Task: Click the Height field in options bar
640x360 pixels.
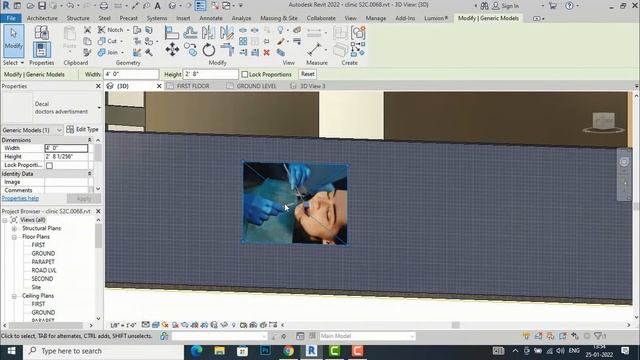Action: 211,74
